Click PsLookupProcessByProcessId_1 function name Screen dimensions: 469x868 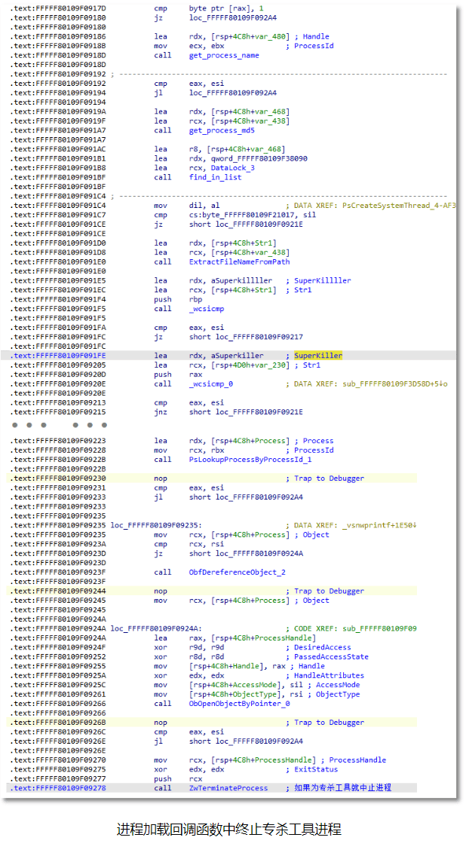click(250, 460)
